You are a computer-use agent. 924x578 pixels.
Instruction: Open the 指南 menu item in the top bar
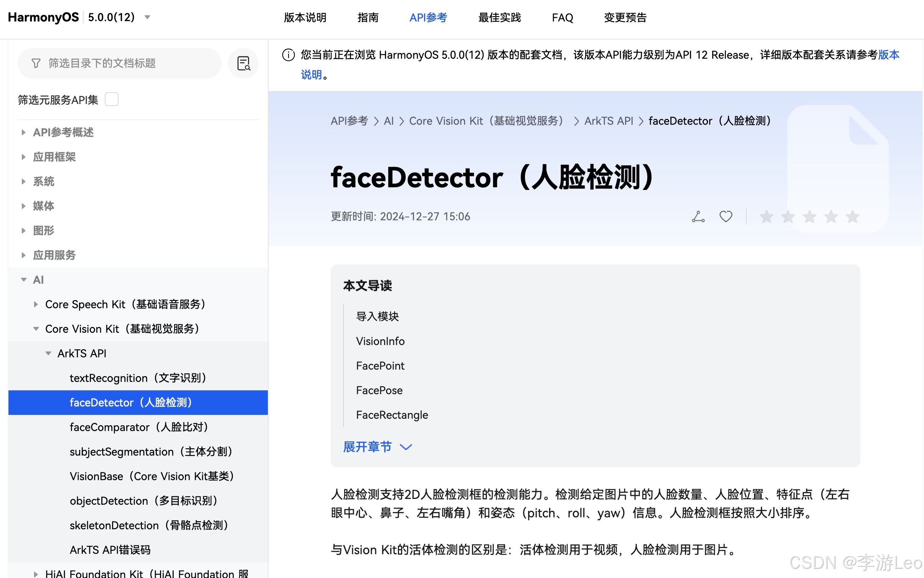tap(368, 18)
